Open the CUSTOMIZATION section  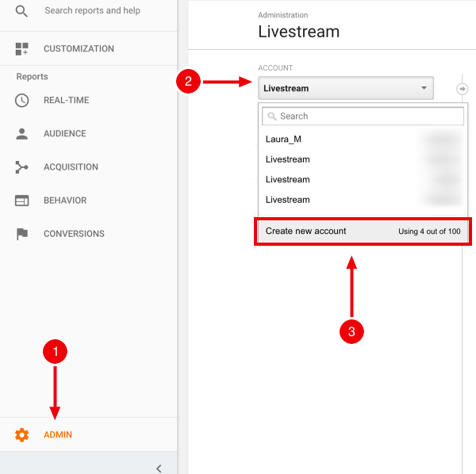(79, 48)
